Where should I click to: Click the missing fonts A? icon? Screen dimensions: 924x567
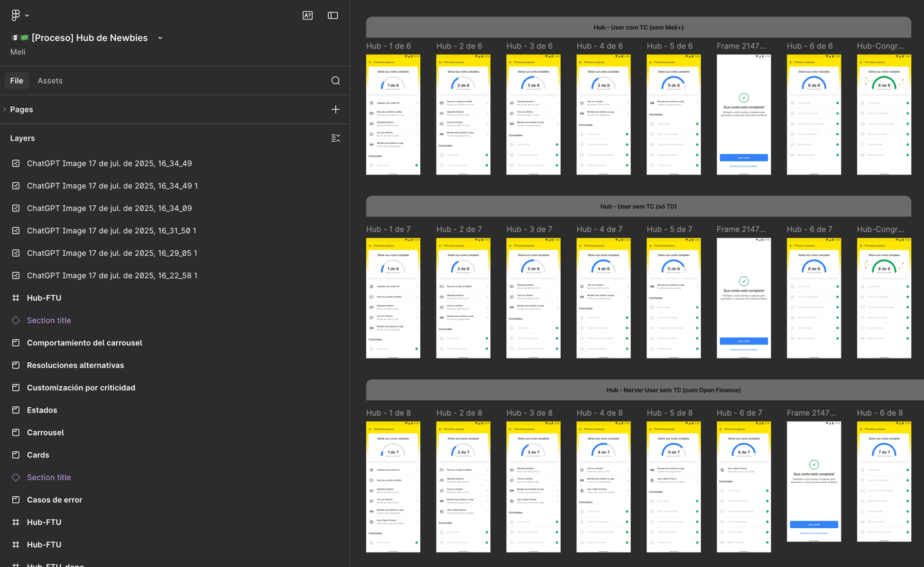coord(308,15)
